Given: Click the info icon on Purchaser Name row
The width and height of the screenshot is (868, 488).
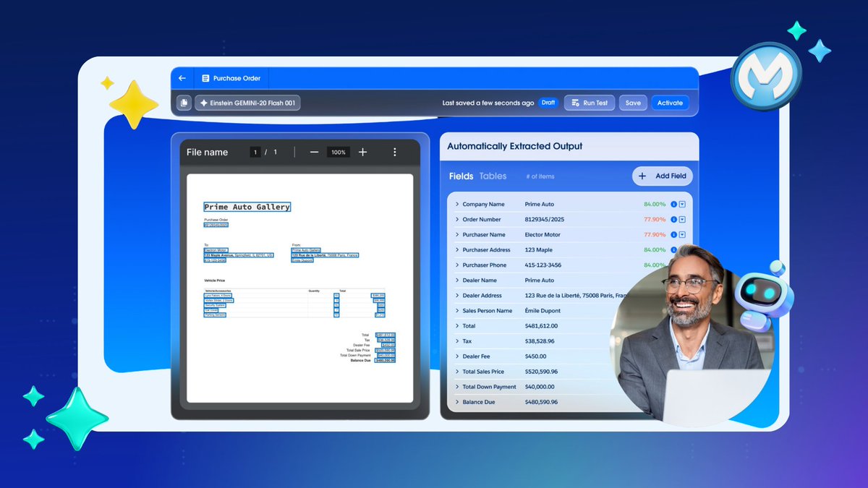Looking at the screenshot, I should coord(673,234).
